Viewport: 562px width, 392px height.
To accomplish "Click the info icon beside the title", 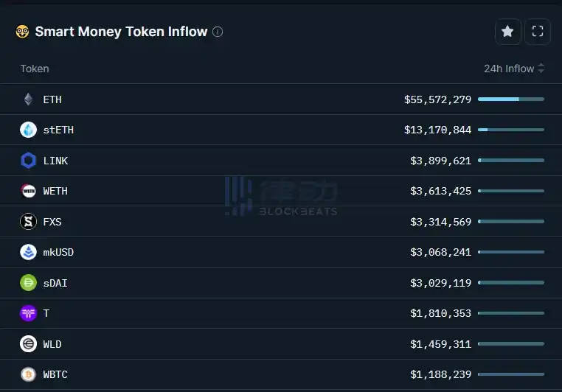I will [x=218, y=32].
